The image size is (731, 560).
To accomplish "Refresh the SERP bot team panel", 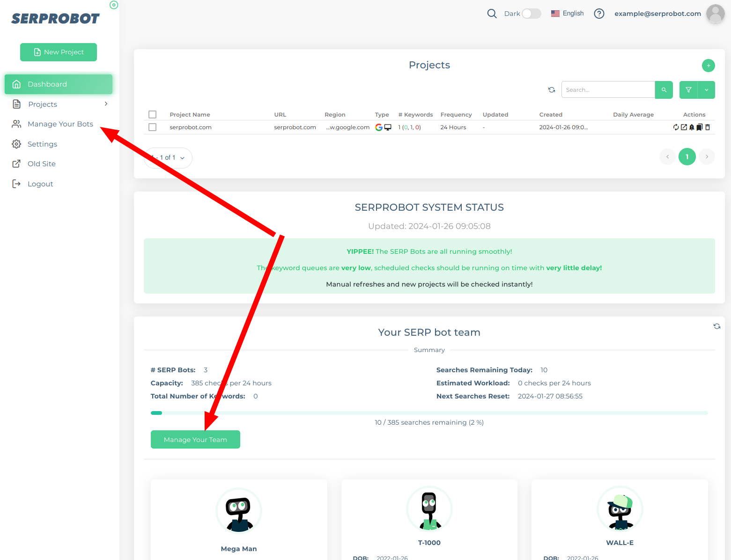I will 717,326.
